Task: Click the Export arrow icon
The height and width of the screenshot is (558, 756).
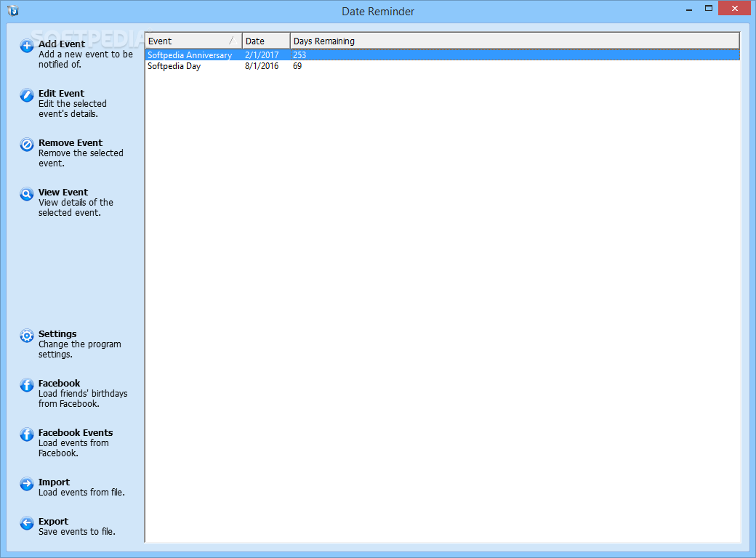Action: [x=26, y=523]
